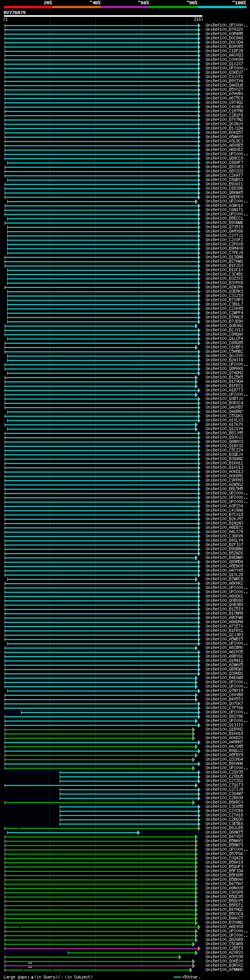
Task: Select the label UniRef100_C2KAT7
Action: coord(224,175)
